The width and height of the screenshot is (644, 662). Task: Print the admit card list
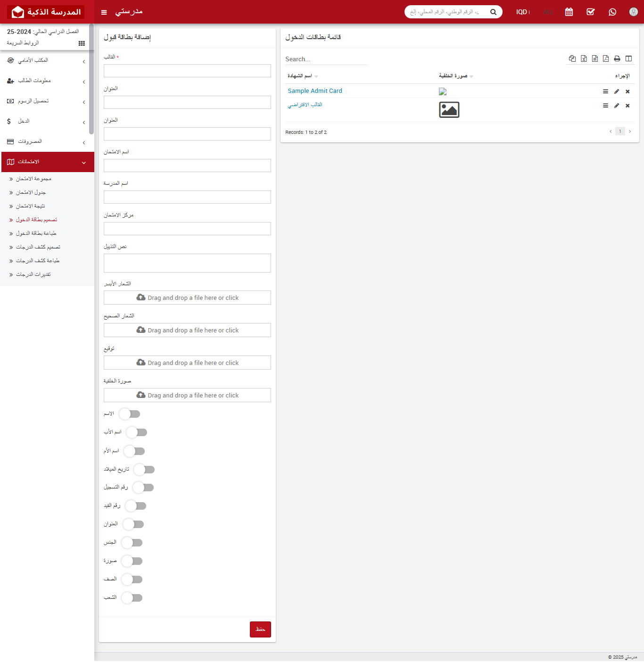point(617,58)
